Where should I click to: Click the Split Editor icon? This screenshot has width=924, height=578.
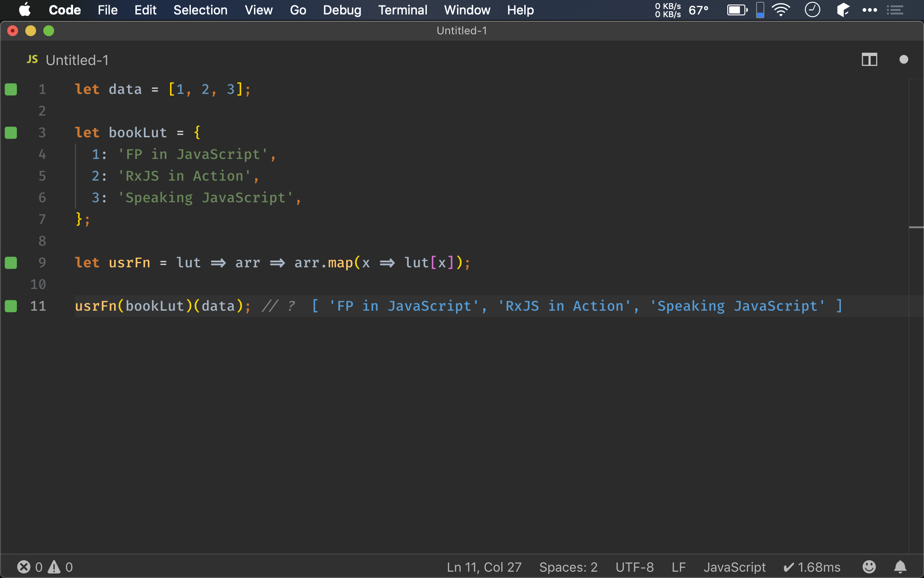click(x=869, y=60)
